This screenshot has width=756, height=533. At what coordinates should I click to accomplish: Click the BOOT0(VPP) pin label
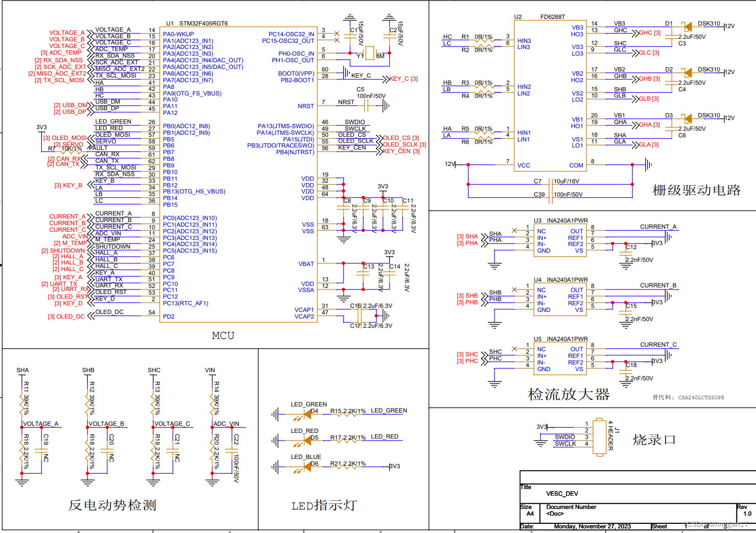[x=296, y=74]
